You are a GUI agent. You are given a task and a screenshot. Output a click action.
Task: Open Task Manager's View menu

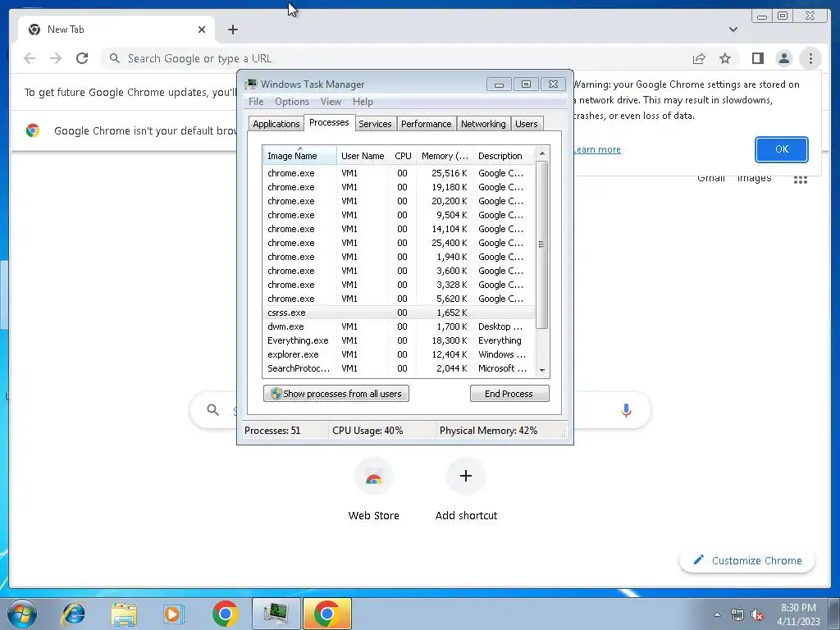point(331,101)
